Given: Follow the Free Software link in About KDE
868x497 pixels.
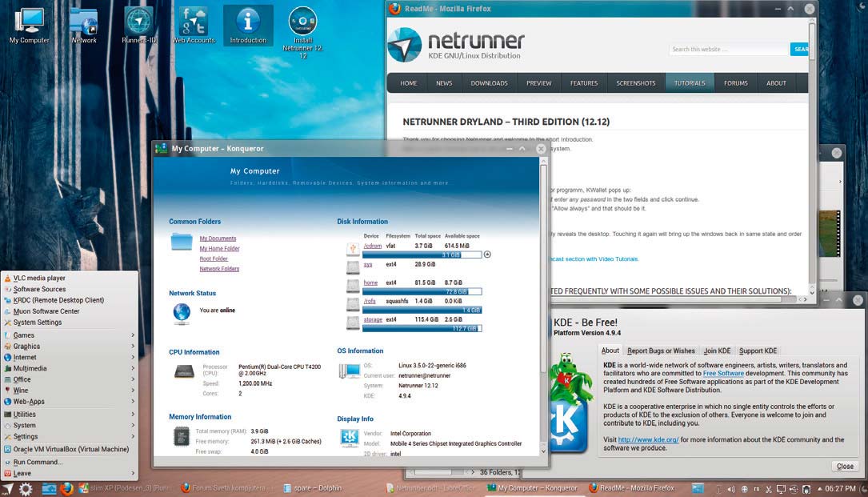Looking at the screenshot, I should 723,374.
